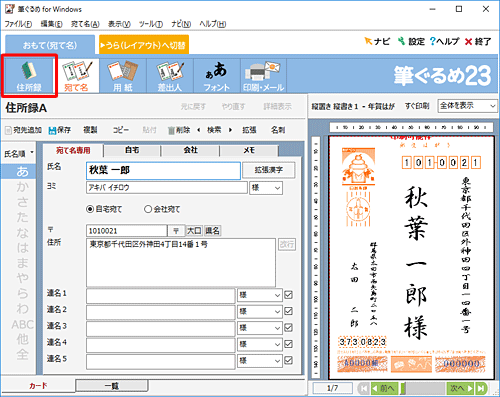Open the 住所録 address book icon
This screenshot has height=397, width=500.
point(29,76)
